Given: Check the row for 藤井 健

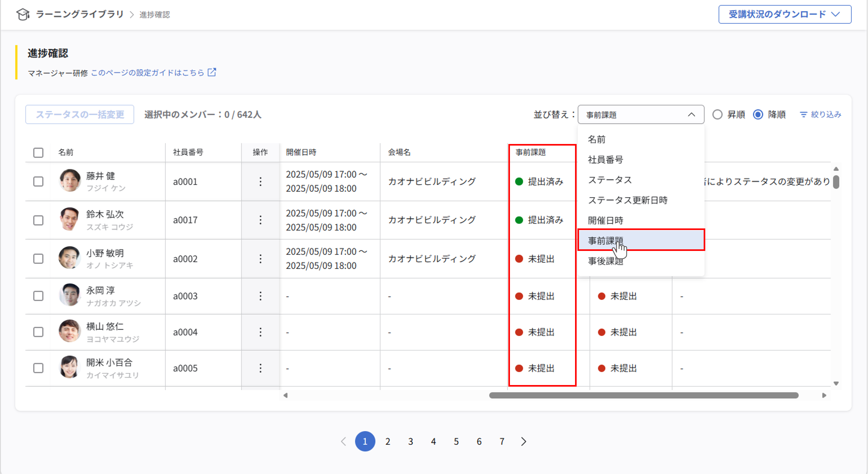Looking at the screenshot, I should 38,182.
